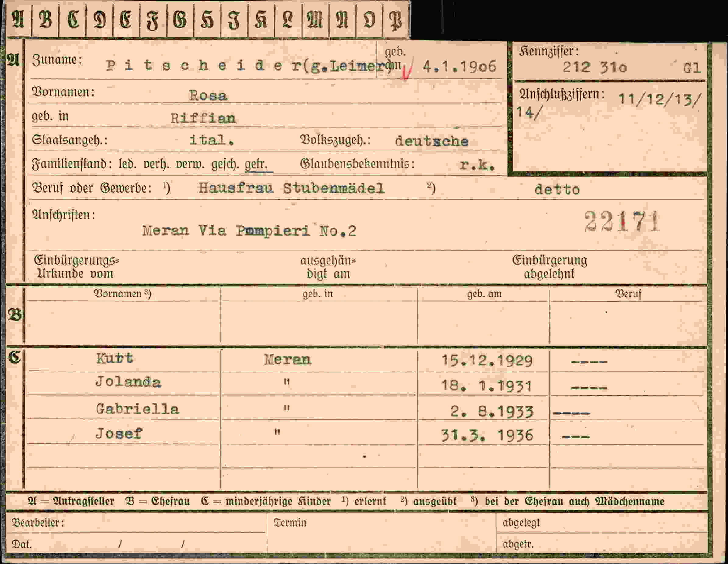Screen dimensions: 728x564
Task: Click the occupation 'Hausfrau Stubenmädel'
Action: tap(292, 188)
